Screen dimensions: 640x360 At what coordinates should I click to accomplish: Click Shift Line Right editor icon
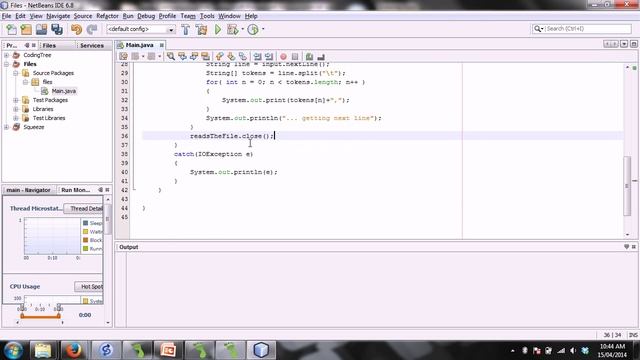click(x=269, y=56)
